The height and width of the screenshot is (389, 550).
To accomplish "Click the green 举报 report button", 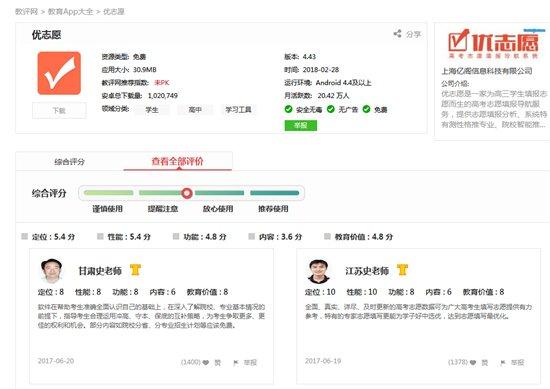I will pyautogui.click(x=301, y=125).
